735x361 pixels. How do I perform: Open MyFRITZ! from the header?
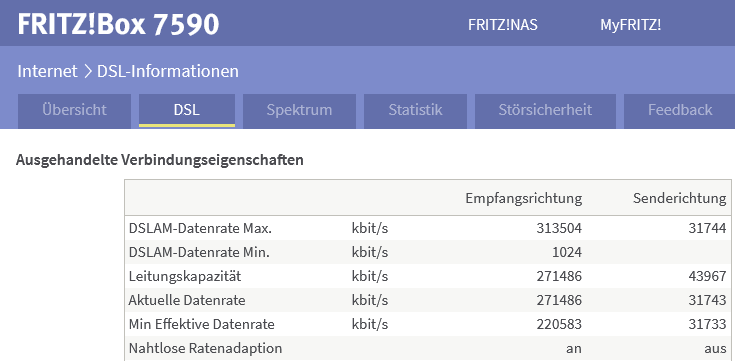pos(630,25)
